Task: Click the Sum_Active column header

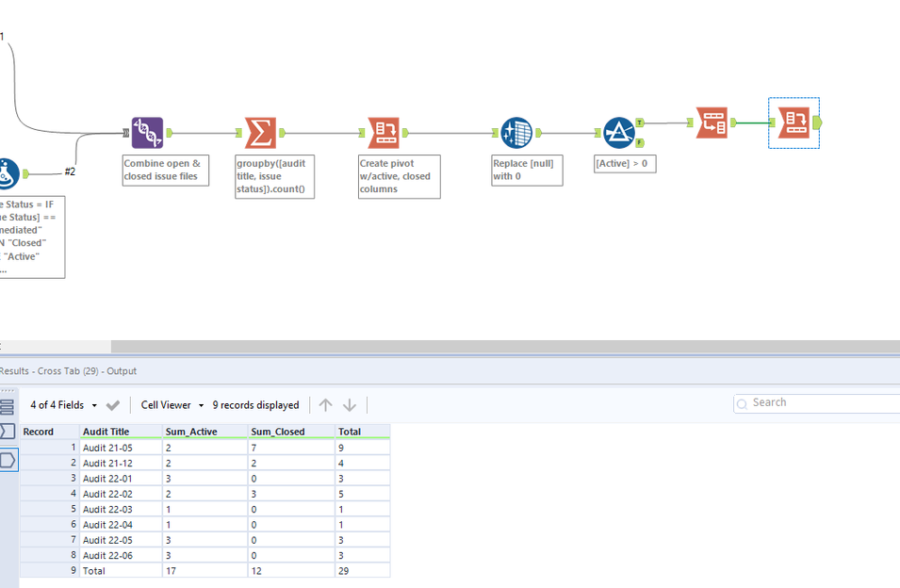Action: point(205,432)
